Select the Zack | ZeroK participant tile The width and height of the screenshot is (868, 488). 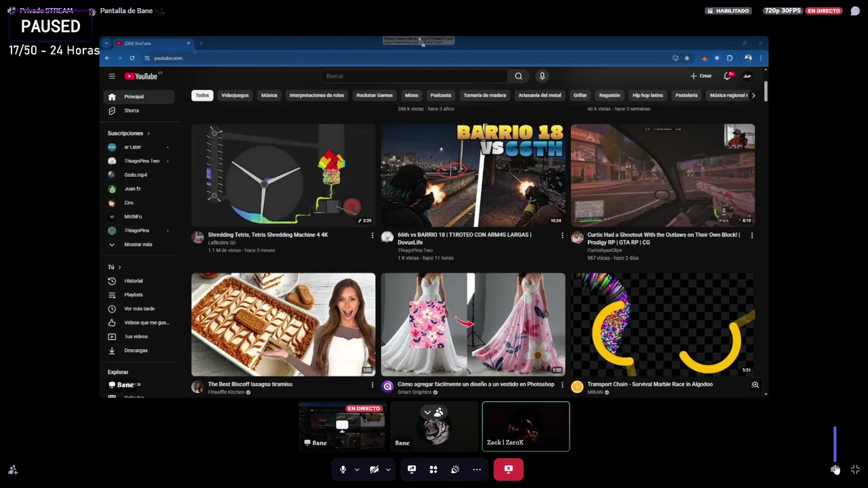coord(526,426)
